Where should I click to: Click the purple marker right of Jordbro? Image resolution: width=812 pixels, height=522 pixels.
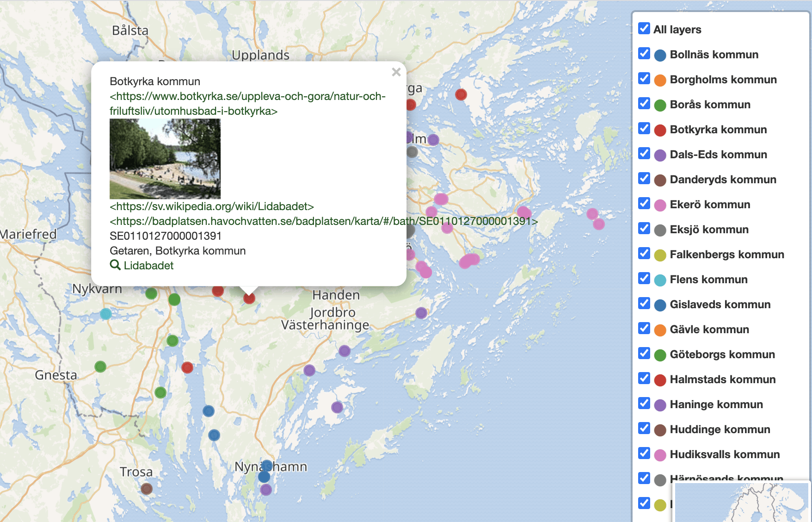pyautogui.click(x=421, y=313)
